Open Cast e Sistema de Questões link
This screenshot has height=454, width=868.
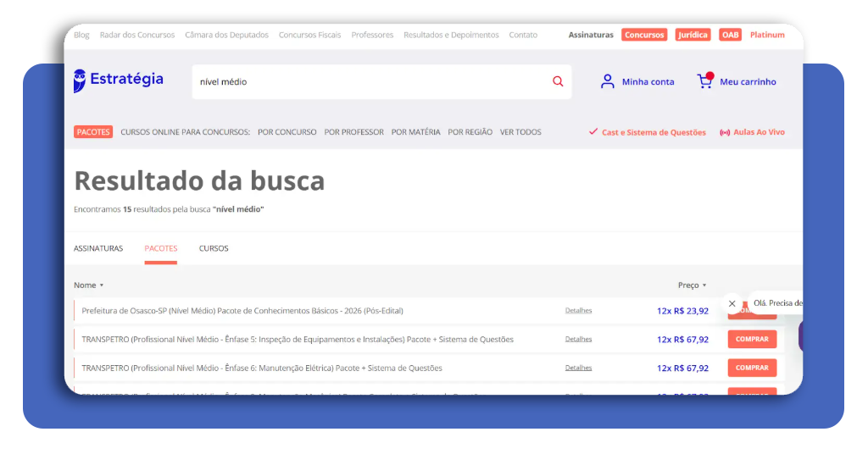pos(654,132)
